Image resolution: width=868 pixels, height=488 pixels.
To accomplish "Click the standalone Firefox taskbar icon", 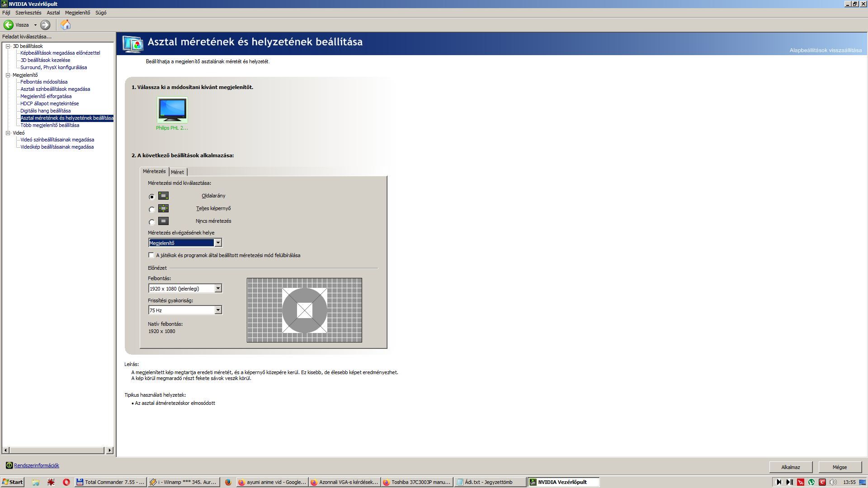I will tap(228, 482).
